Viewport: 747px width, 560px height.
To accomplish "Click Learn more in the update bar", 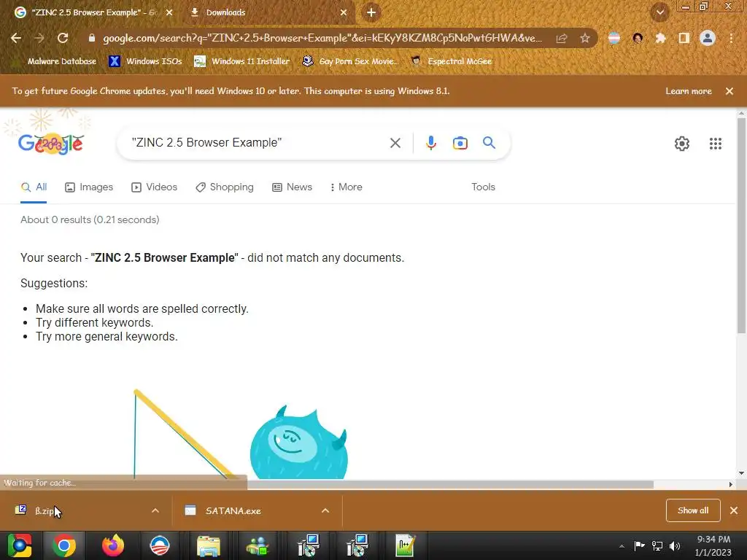I will click(x=689, y=91).
